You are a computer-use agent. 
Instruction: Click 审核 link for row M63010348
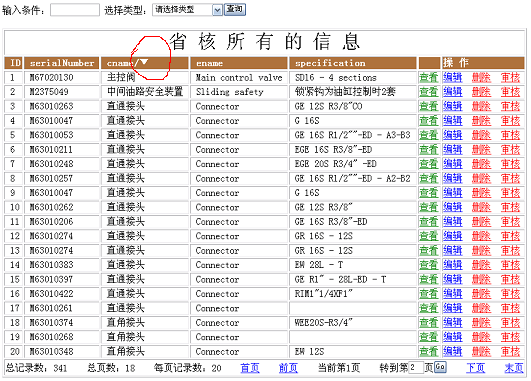(510, 351)
